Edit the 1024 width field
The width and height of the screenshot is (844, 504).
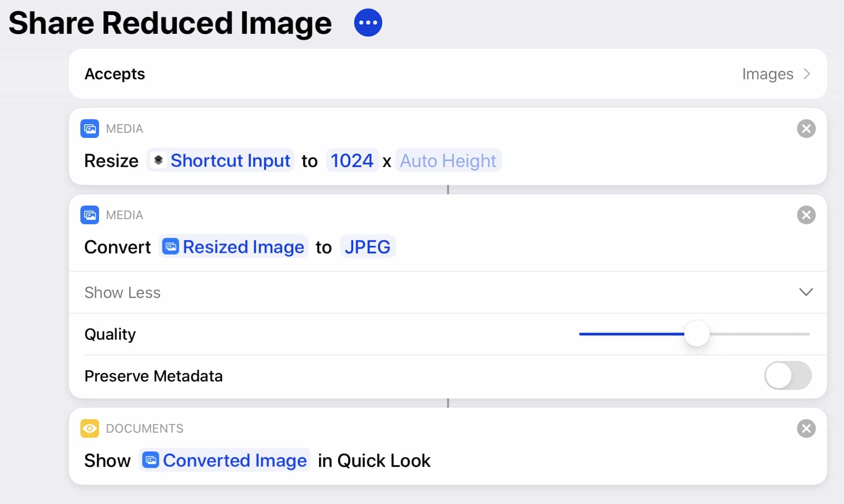pos(352,160)
